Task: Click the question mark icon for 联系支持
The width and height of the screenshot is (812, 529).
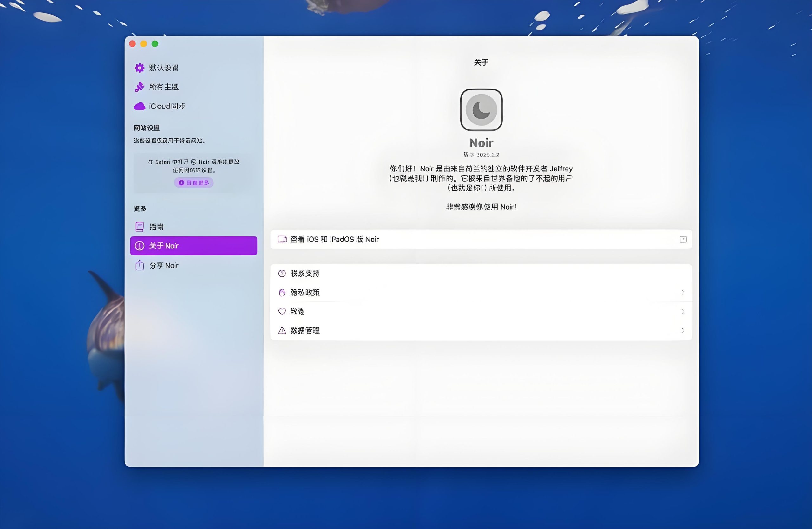Action: click(282, 273)
